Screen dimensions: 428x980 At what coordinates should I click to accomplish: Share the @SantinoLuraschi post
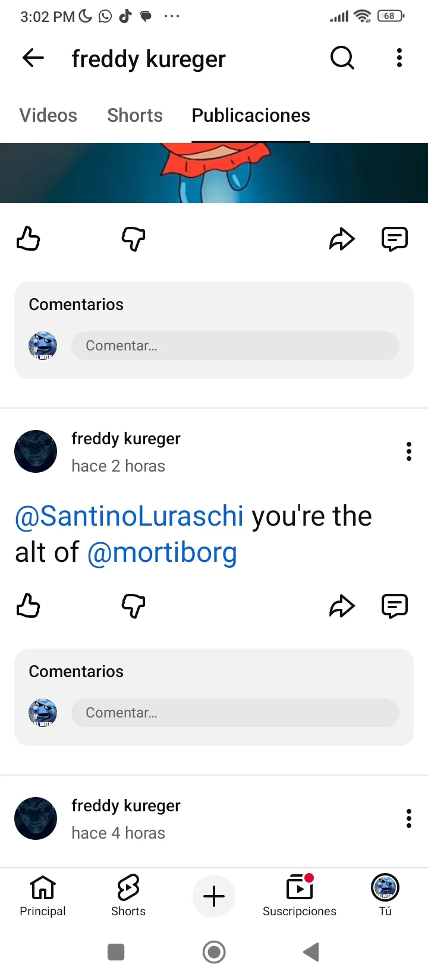[x=342, y=606]
